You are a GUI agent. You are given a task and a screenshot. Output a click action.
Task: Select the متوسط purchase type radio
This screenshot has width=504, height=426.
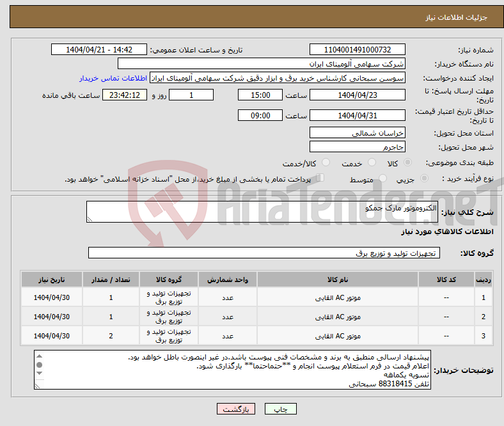point(382,178)
